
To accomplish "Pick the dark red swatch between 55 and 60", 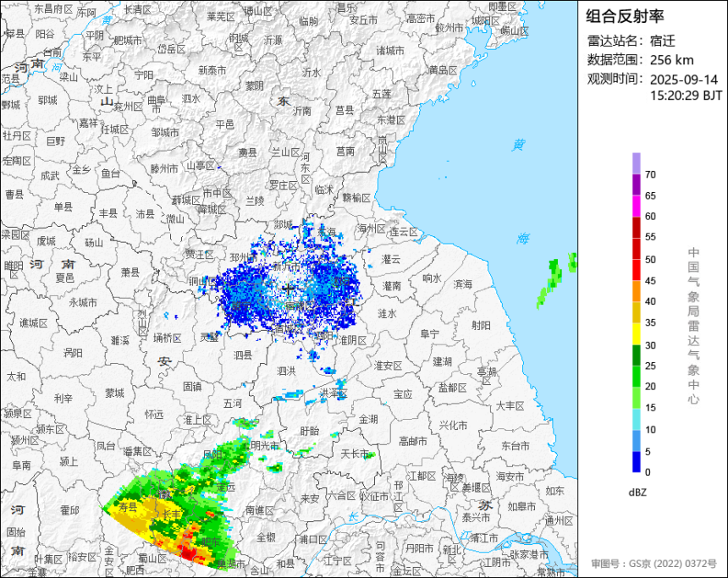I will (636, 227).
